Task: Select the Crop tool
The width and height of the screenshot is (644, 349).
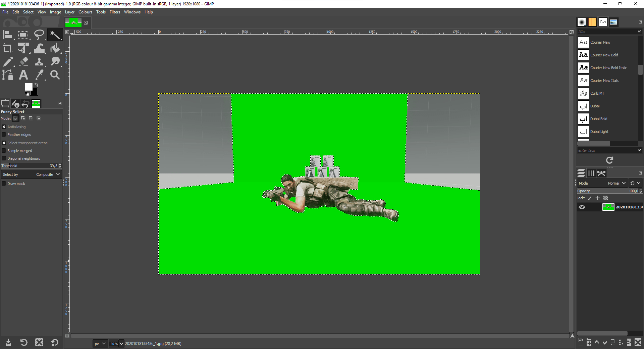Action: pos(7,48)
